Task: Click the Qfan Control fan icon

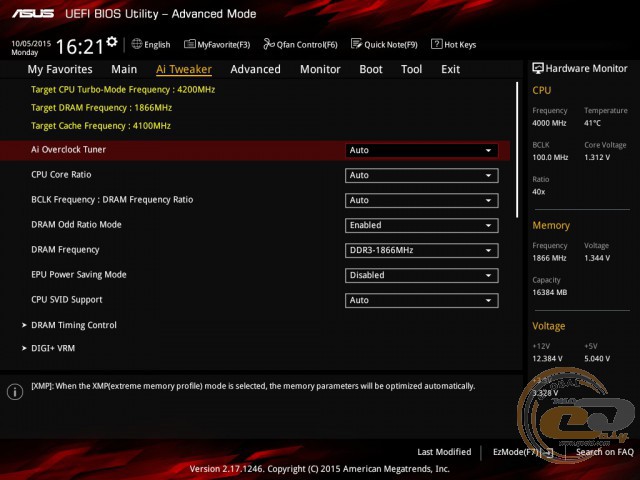Action: 269,44
